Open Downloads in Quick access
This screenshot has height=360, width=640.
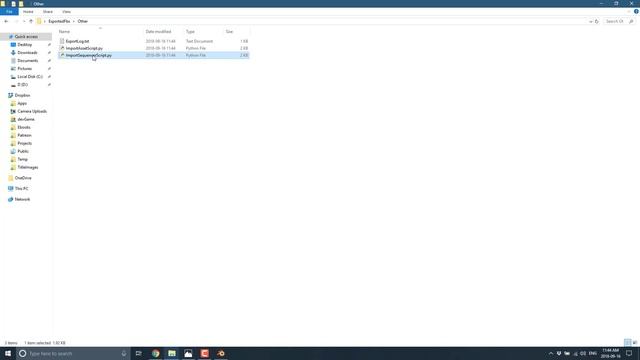pos(27,53)
